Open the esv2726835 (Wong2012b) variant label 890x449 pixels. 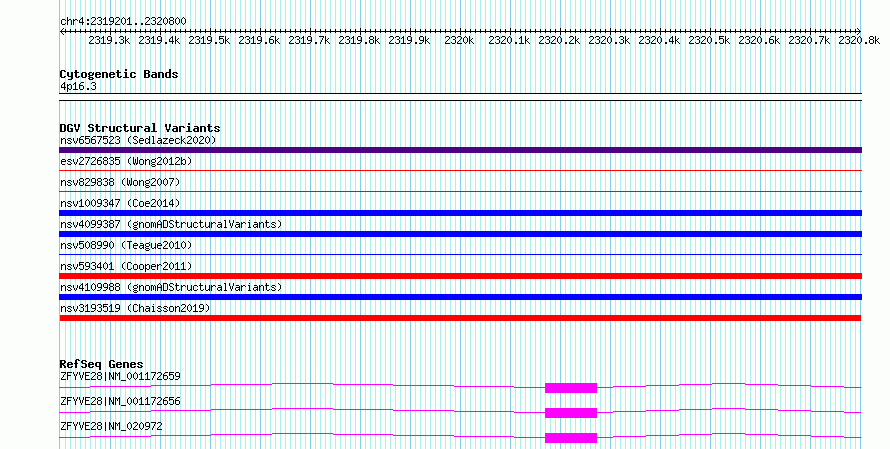[x=126, y=161]
